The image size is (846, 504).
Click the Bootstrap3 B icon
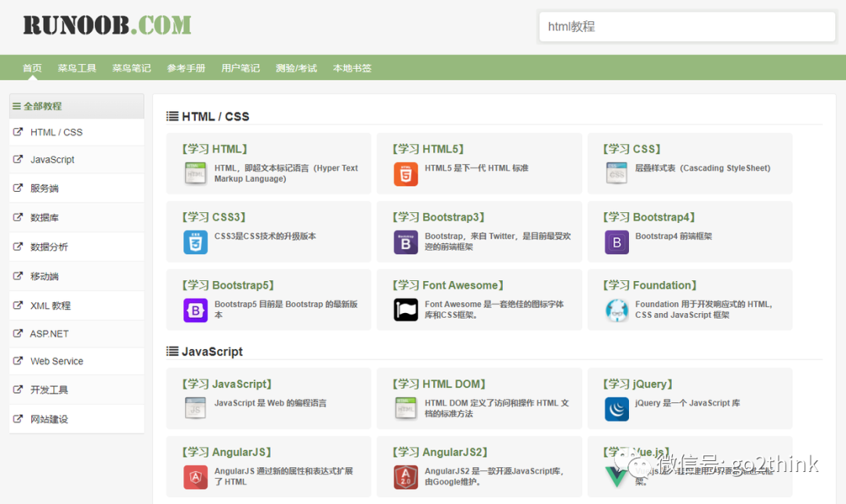click(406, 242)
